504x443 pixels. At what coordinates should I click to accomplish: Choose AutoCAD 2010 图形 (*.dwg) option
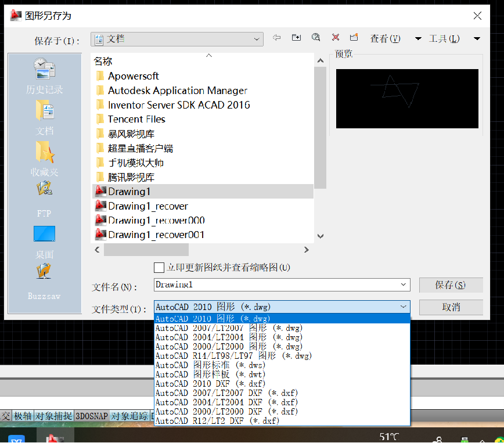[282, 319]
